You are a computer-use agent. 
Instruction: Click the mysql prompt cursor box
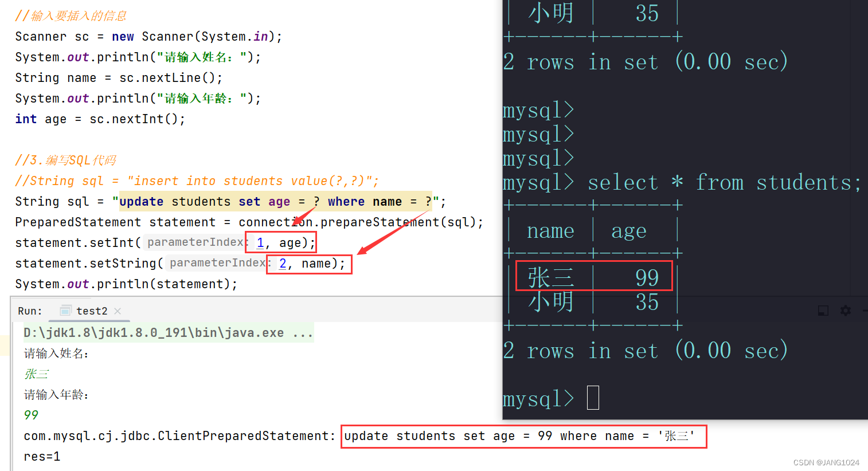tap(593, 397)
